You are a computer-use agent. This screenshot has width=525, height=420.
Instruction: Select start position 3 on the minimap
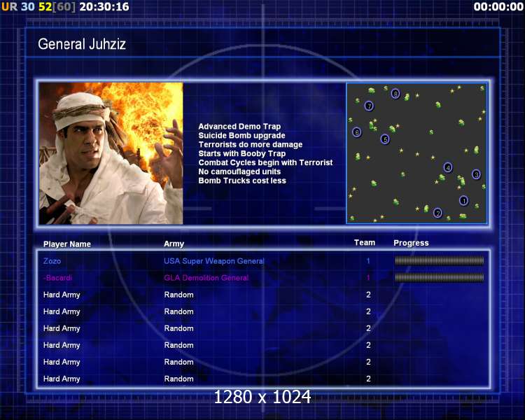pyautogui.click(x=476, y=174)
